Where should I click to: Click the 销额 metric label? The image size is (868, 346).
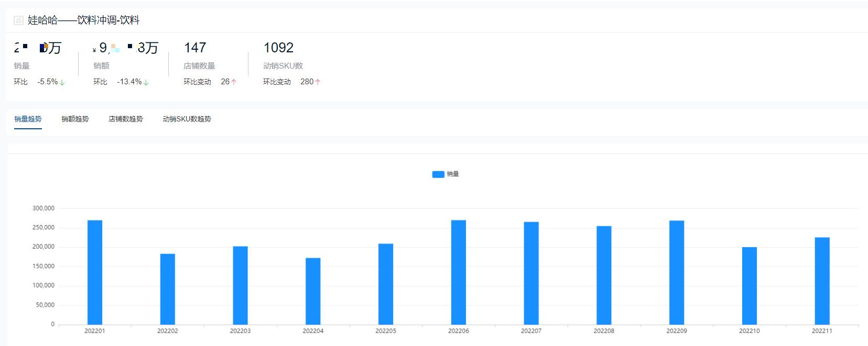tap(101, 66)
